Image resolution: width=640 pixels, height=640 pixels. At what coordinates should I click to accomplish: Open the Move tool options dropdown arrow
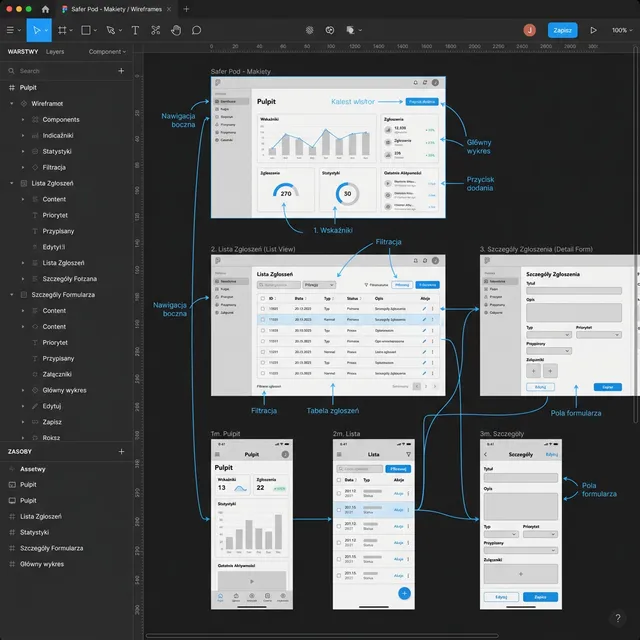click(47, 30)
